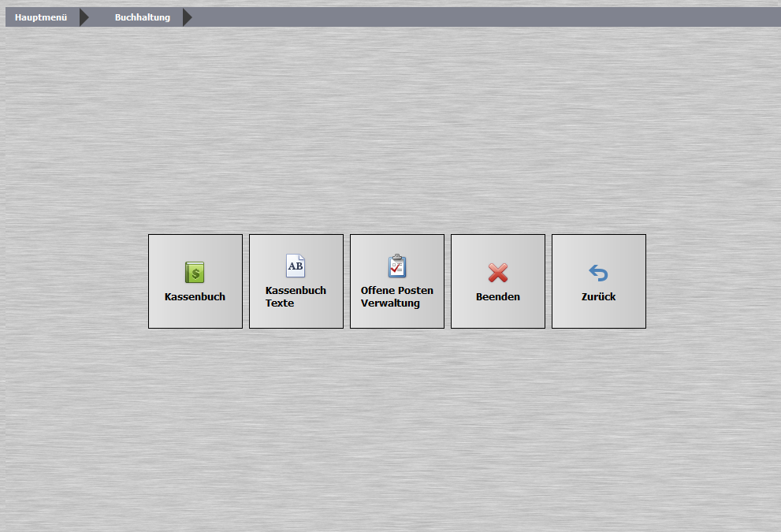Click the "Zurück" text label
This screenshot has width=781, height=532.
click(x=598, y=297)
